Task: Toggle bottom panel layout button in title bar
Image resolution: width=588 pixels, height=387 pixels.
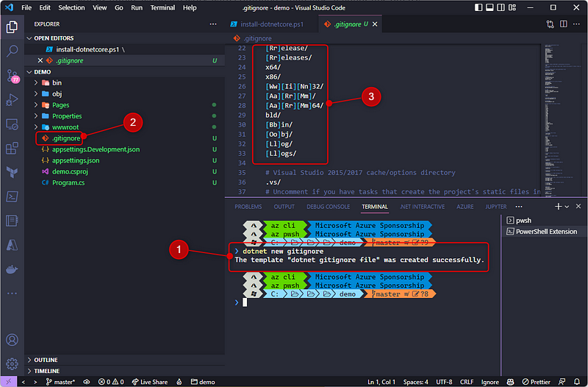Action: (491, 7)
